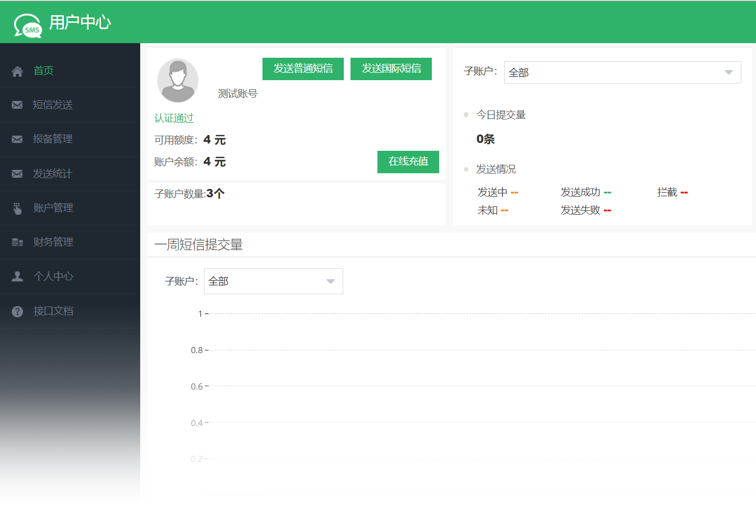This screenshot has width=756, height=532.
Task: Go to the 财务管理 menu item
Action: (53, 242)
